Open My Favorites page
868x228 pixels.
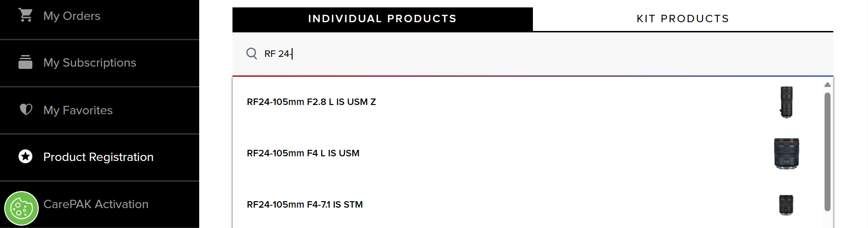pos(78,111)
